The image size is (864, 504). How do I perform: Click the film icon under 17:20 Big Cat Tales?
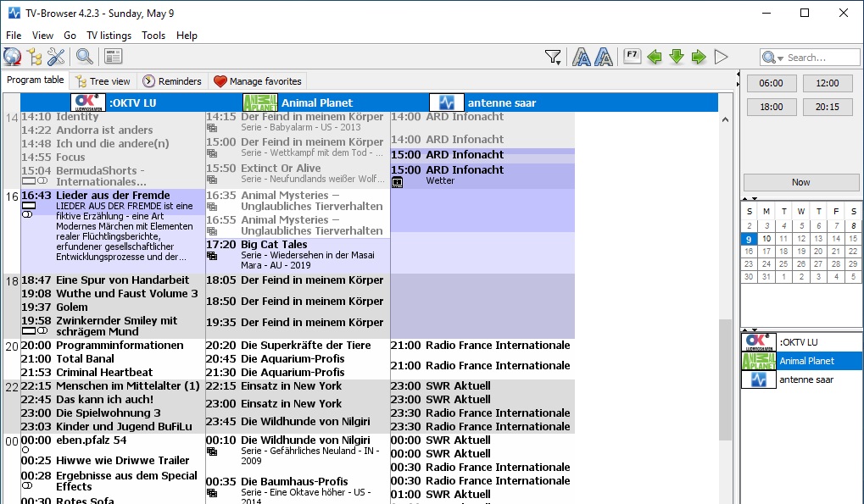(212, 257)
